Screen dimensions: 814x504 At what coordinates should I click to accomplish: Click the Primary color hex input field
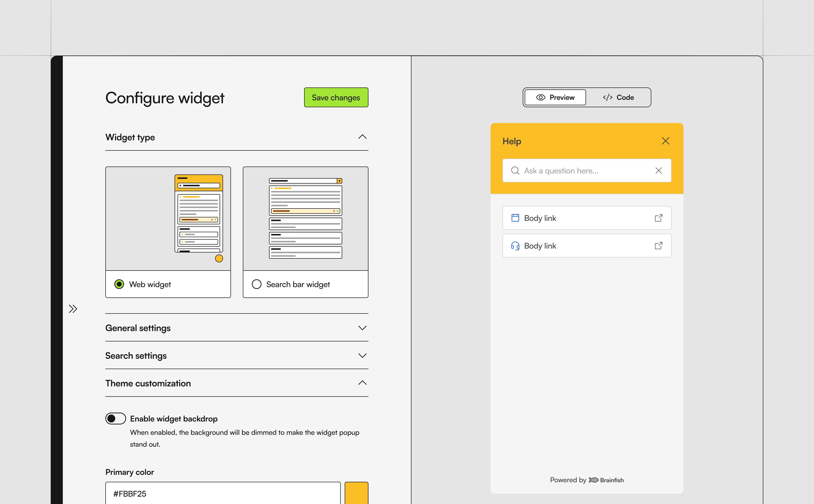pyautogui.click(x=223, y=493)
